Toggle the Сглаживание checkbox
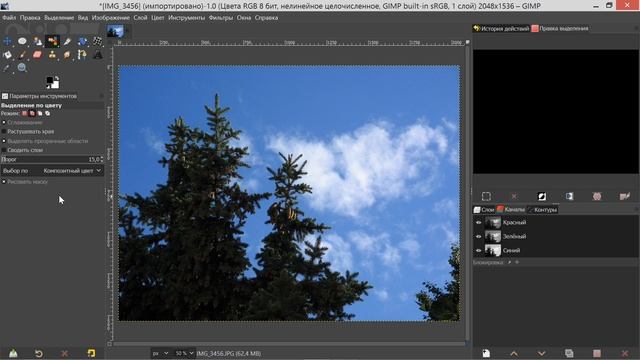This screenshot has height=360, width=640. pyautogui.click(x=4, y=122)
